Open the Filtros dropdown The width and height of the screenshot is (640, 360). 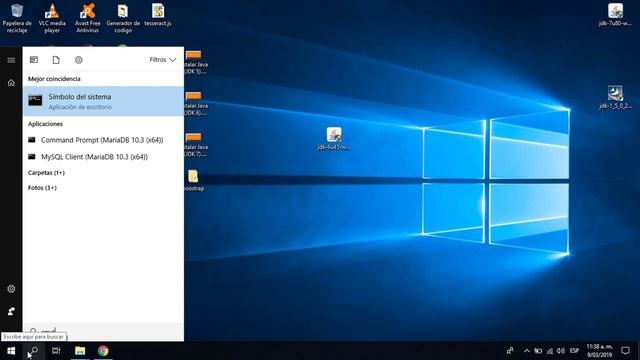pos(162,60)
